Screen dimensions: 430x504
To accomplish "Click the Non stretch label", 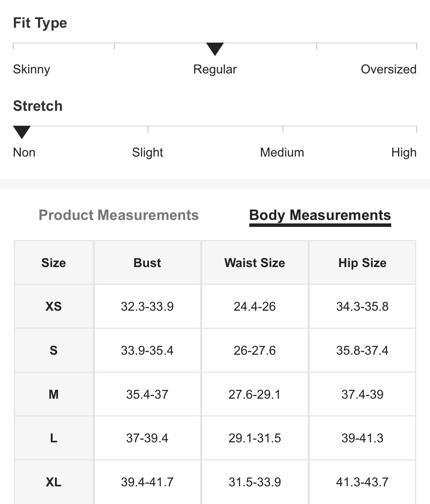I will (x=24, y=152).
